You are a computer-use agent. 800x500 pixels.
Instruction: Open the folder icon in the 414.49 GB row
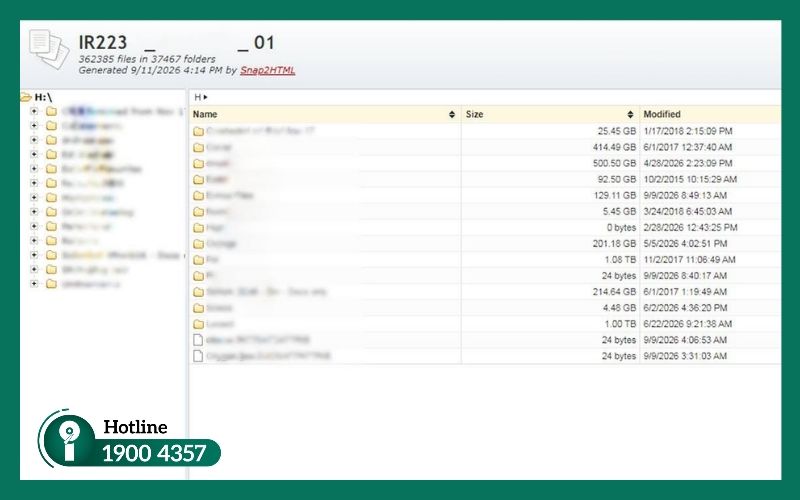[x=198, y=147]
